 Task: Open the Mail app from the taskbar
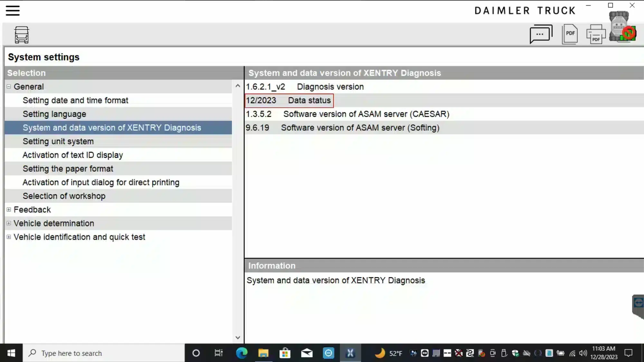pyautogui.click(x=307, y=353)
